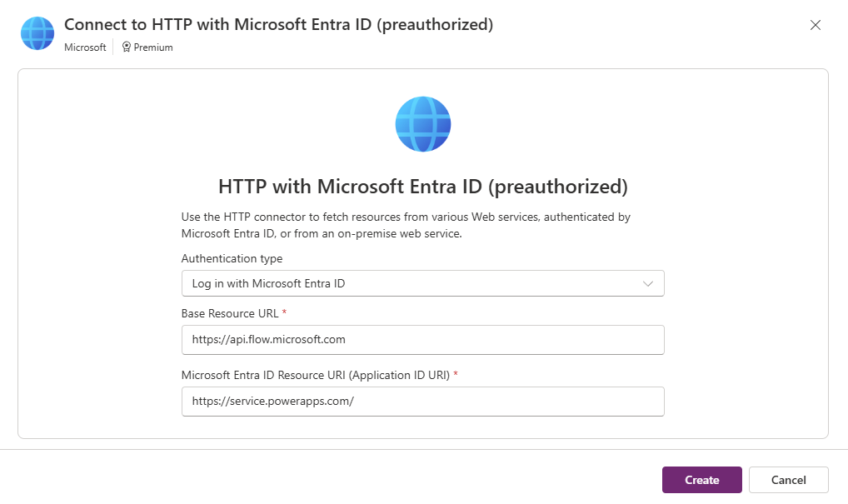Click the Create button

[x=702, y=480]
